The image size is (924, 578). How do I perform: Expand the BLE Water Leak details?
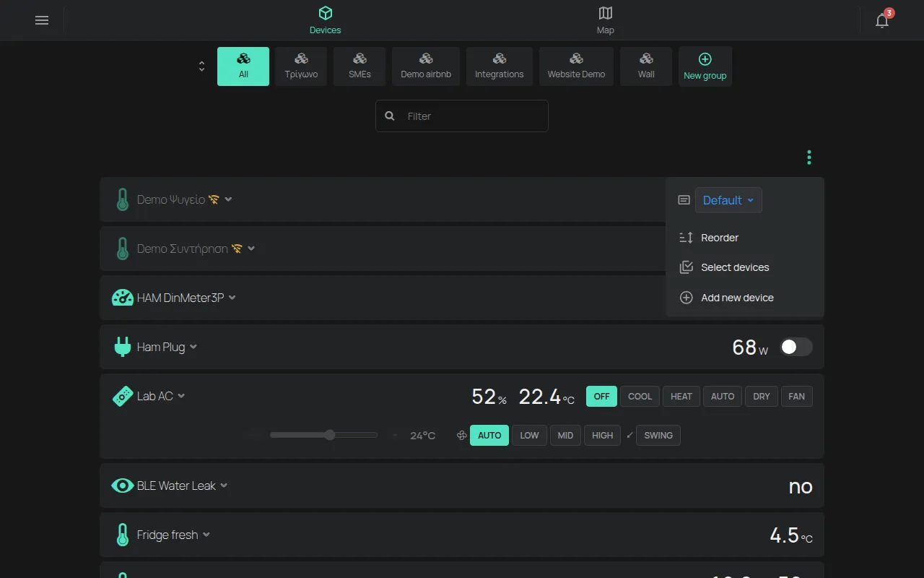224,486
